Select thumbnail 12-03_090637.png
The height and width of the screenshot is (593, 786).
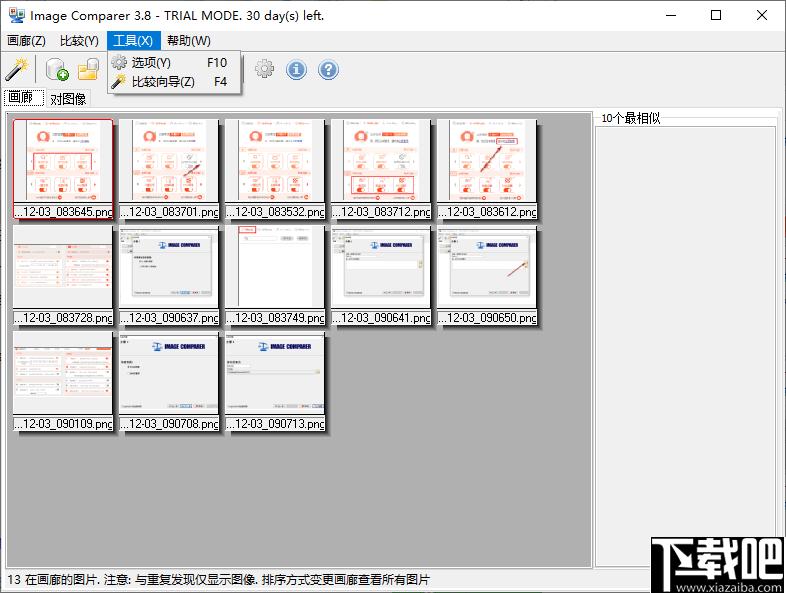169,268
